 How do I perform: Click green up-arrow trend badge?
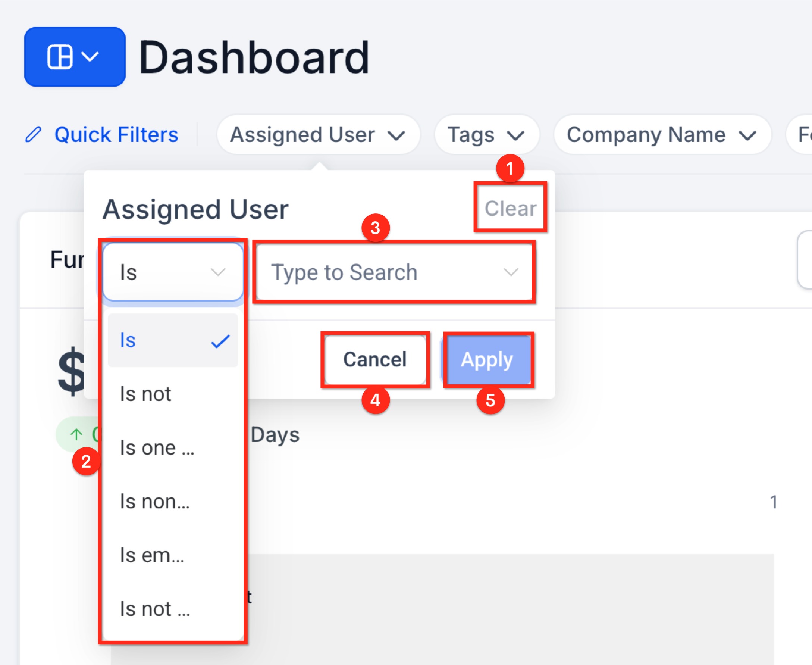(x=76, y=434)
